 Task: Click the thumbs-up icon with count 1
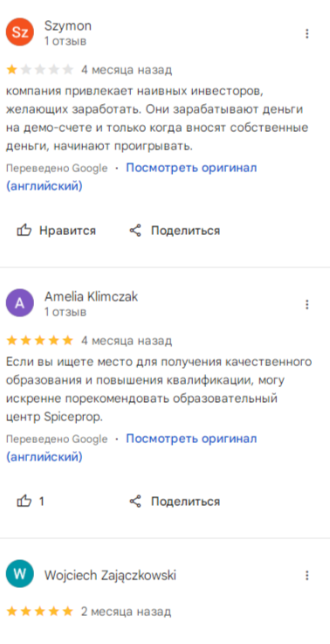(x=24, y=501)
